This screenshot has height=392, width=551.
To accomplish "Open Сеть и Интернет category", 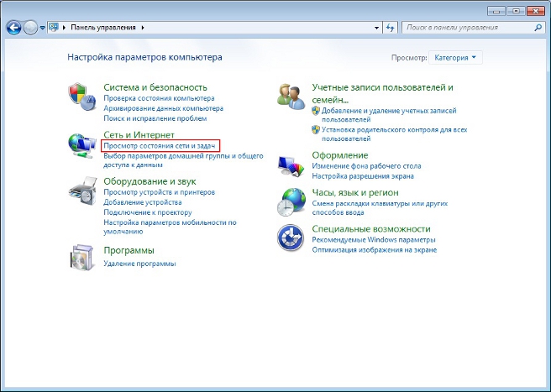I will click(139, 134).
